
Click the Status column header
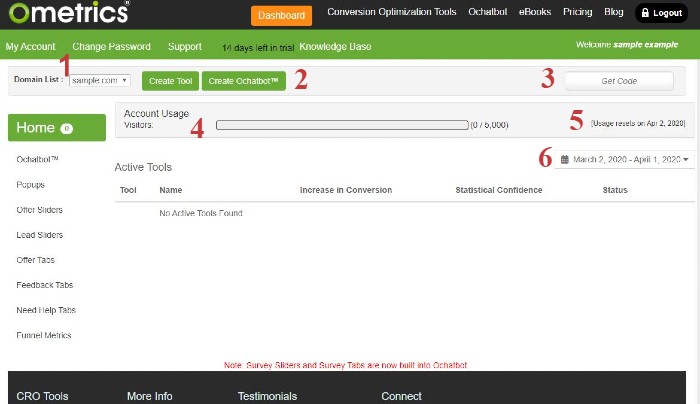615,190
